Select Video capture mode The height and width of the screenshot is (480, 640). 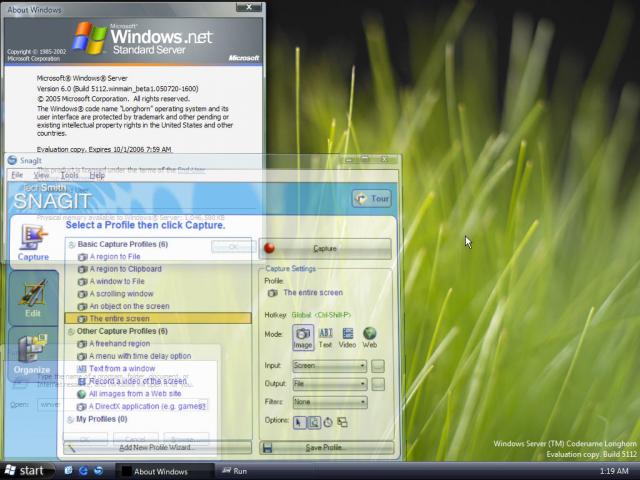347,337
